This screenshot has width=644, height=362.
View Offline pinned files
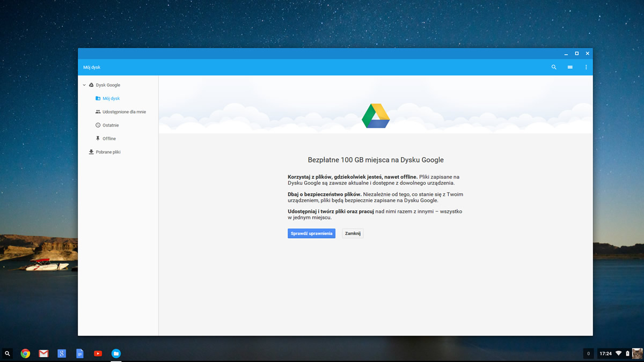pyautogui.click(x=109, y=138)
